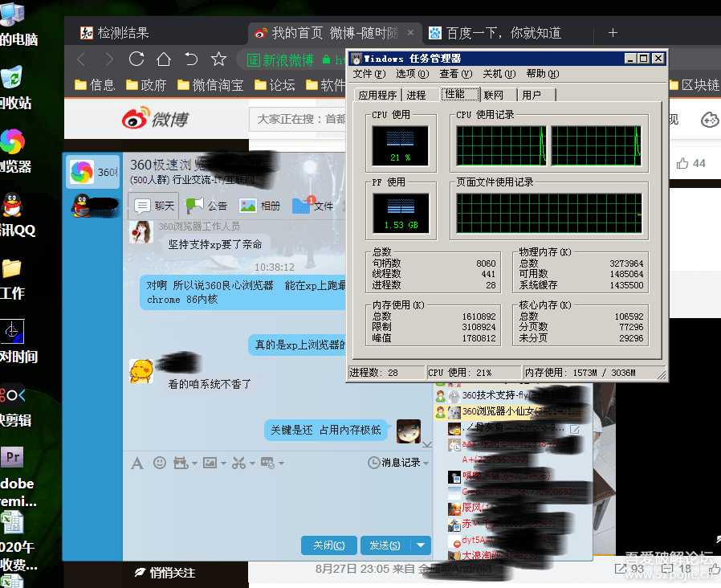Image resolution: width=721 pixels, height=588 pixels.
Task: Select the 公告 tab in group chat
Action: [x=206, y=206]
